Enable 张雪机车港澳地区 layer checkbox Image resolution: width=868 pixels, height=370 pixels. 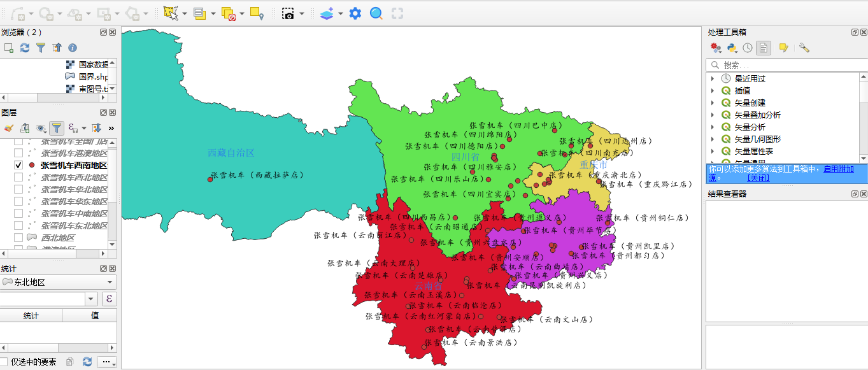point(18,153)
